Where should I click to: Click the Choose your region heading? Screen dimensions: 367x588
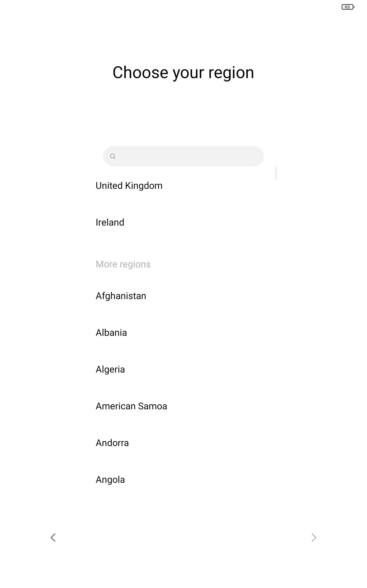click(183, 72)
